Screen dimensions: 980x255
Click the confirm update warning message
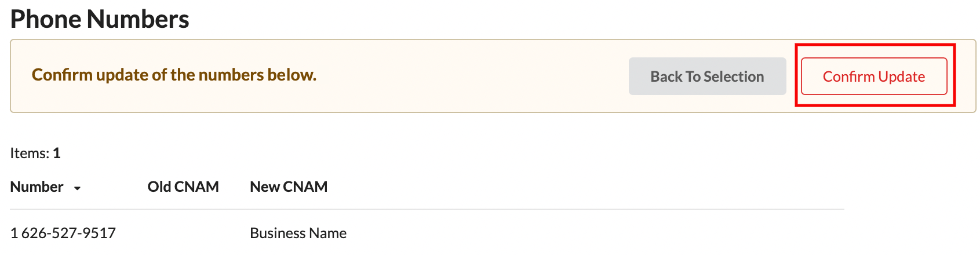click(174, 75)
